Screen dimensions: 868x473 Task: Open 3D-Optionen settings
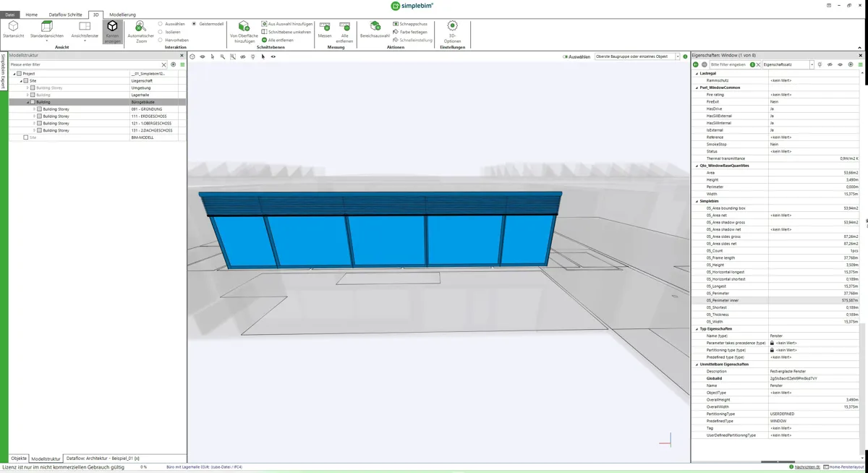coord(452,32)
